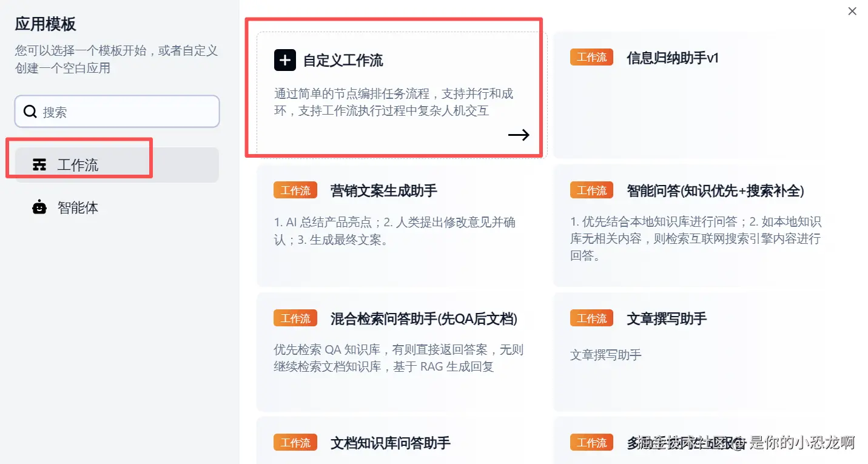Click the 智能问答 card description text
This screenshot has width=868, height=464.
tap(696, 239)
